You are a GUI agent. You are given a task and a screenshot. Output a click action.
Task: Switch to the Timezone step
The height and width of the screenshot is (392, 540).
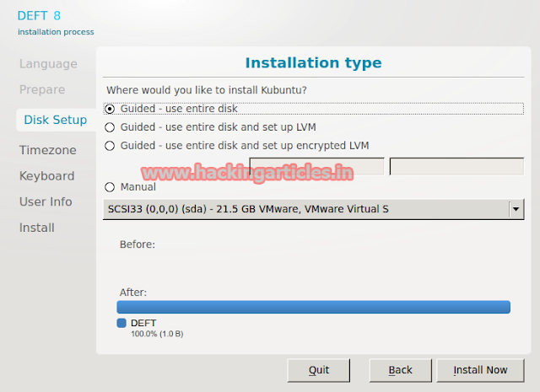pos(48,150)
